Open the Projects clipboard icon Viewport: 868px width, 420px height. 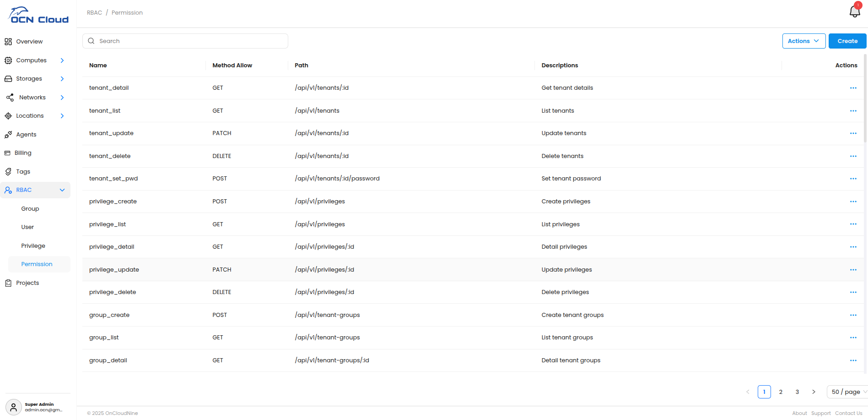8,283
